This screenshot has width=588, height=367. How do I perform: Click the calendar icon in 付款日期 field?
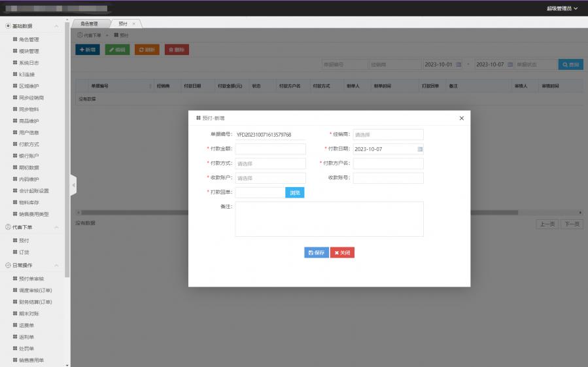pyautogui.click(x=420, y=149)
